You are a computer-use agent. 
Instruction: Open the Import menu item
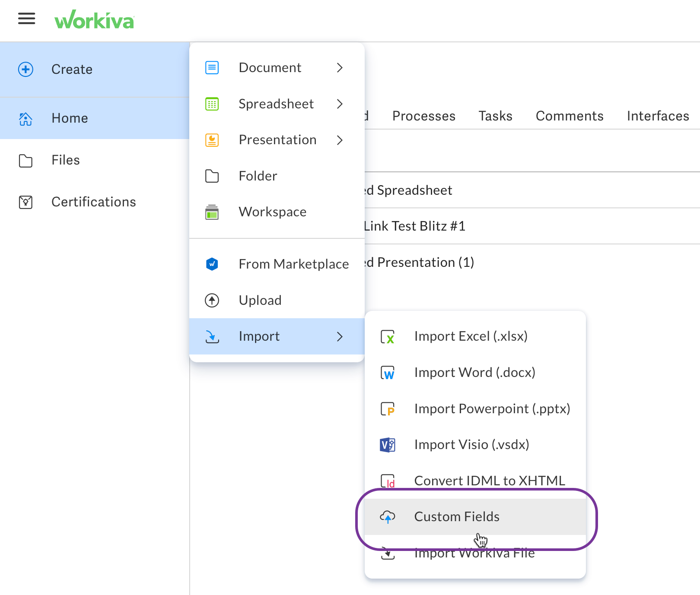tap(277, 336)
